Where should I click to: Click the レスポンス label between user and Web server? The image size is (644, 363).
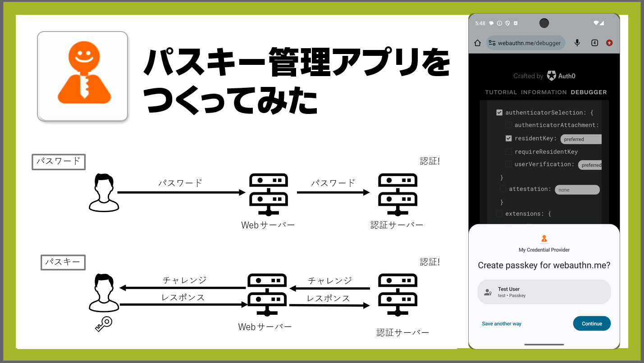click(183, 297)
